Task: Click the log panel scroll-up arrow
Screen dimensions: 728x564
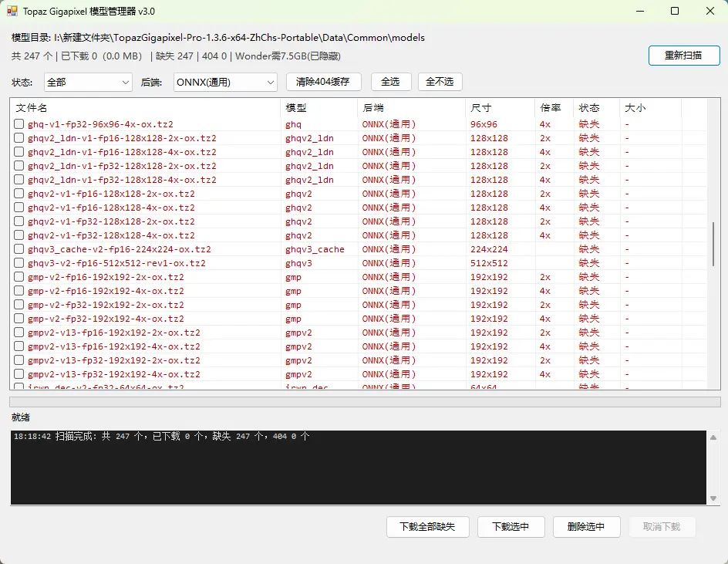Action: (713, 437)
